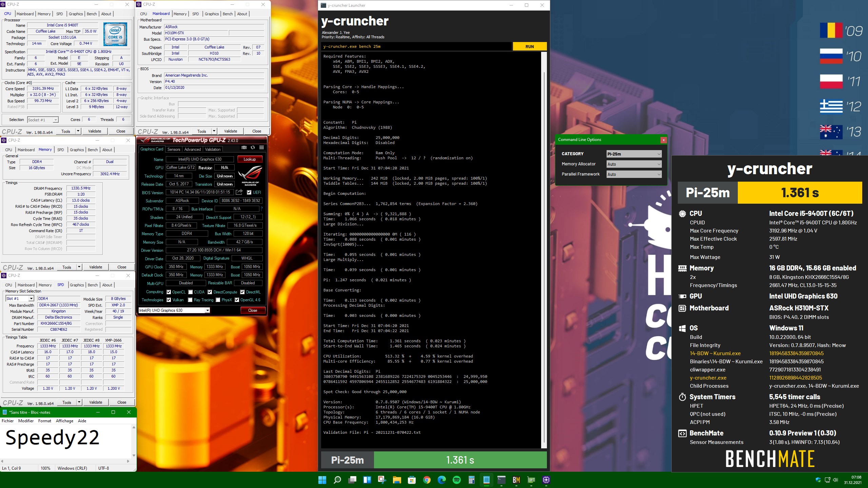The width and height of the screenshot is (868, 488).
Task: Open Notepad's Affichage menu
Action: pos(64,421)
